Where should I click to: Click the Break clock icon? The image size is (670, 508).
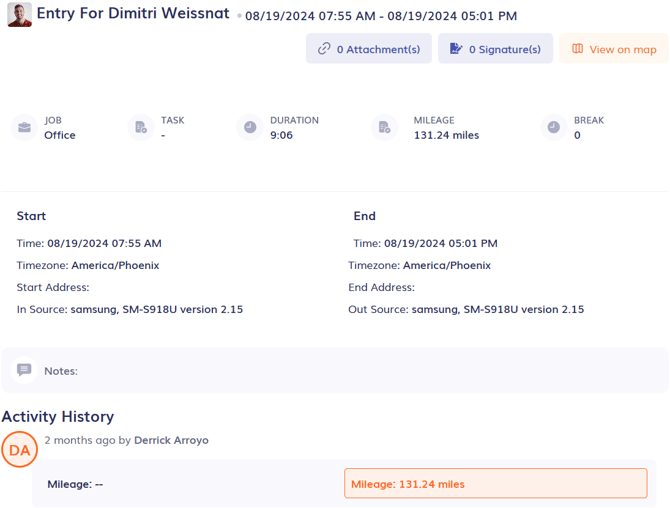point(553,128)
